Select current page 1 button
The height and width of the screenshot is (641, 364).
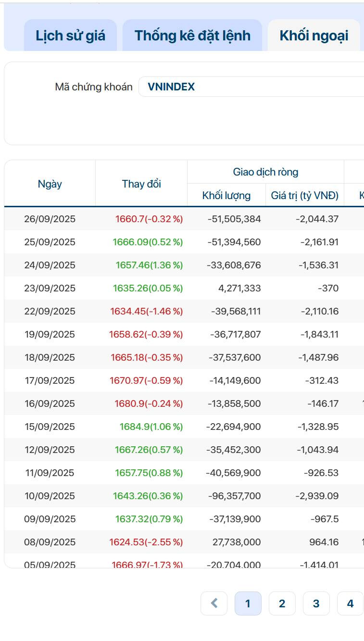pos(248,603)
